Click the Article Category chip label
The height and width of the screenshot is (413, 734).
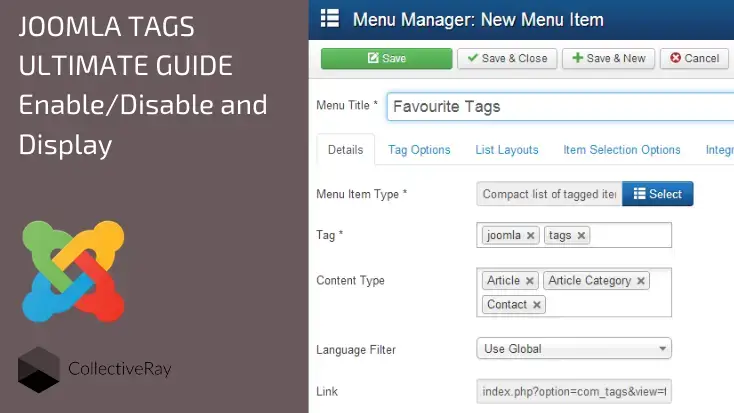(589, 280)
